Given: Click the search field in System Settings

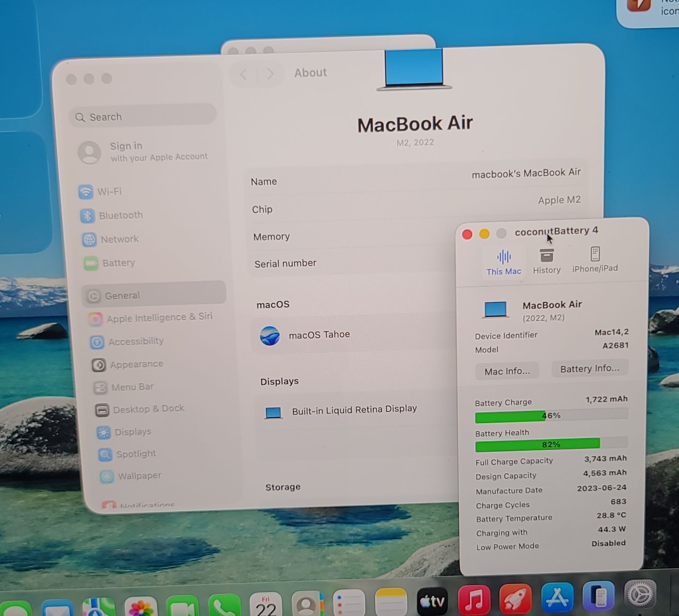Looking at the screenshot, I should pyautogui.click(x=143, y=115).
